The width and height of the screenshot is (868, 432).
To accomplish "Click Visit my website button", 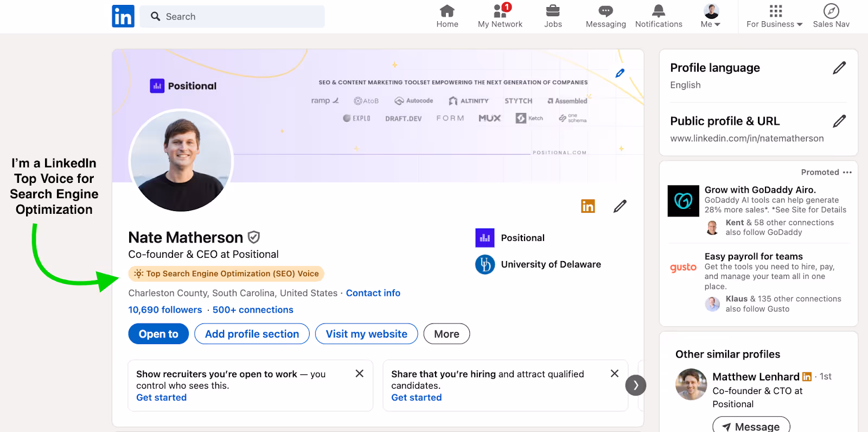I will 367,334.
